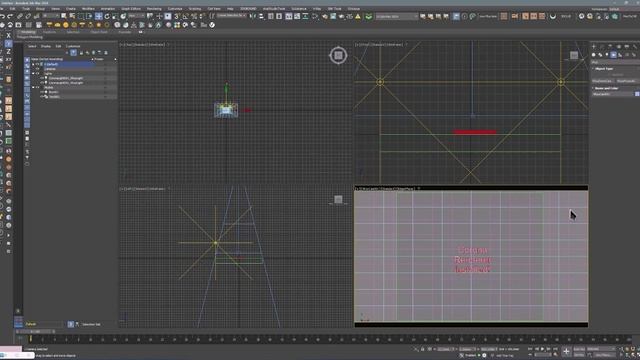Select the Unlink Selection tool
Viewport: 640px width, 360px height.
[28, 16]
